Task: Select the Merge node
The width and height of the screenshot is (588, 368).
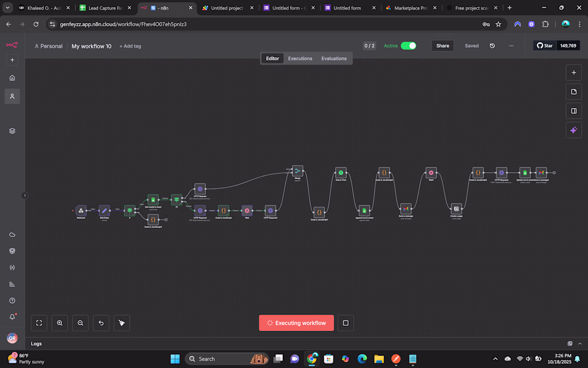Action: click(297, 171)
